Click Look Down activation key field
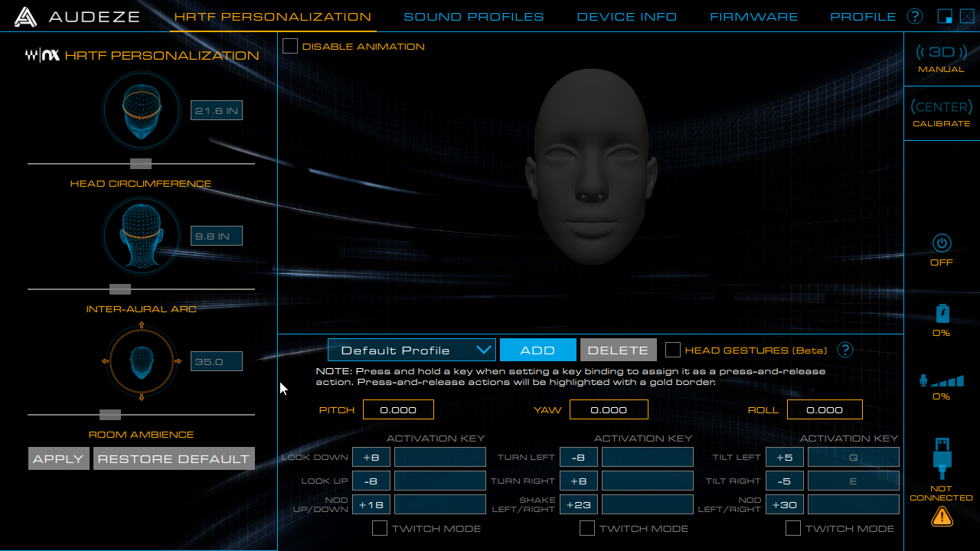This screenshot has height=551, width=980. point(440,457)
